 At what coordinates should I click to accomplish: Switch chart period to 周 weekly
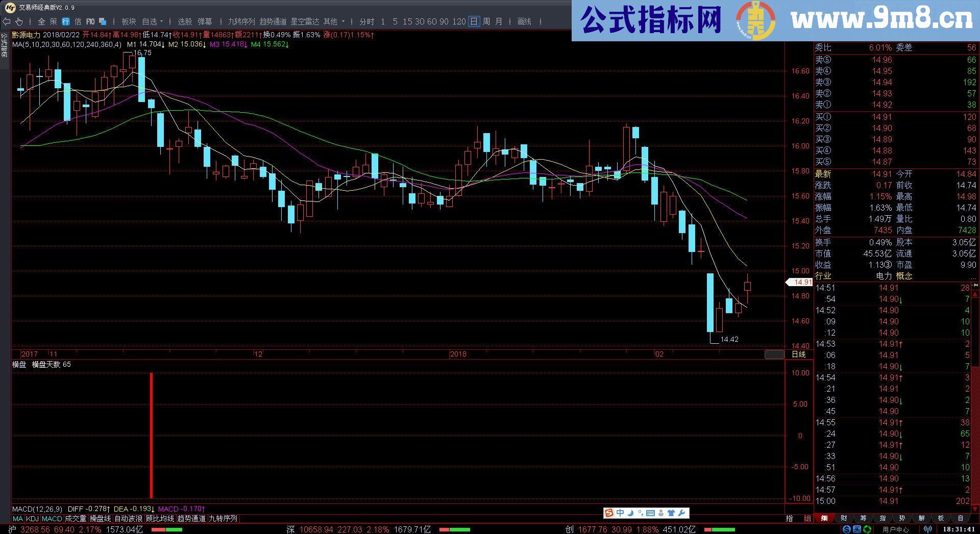tap(486, 21)
